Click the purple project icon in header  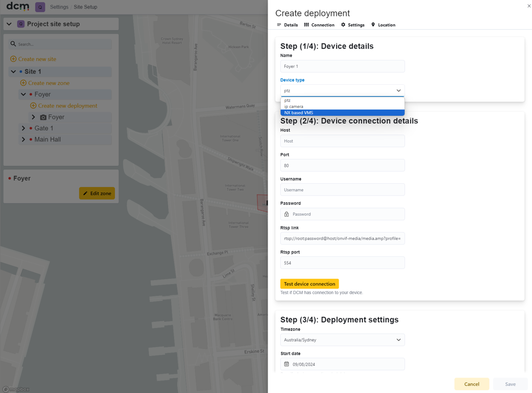(40, 7)
